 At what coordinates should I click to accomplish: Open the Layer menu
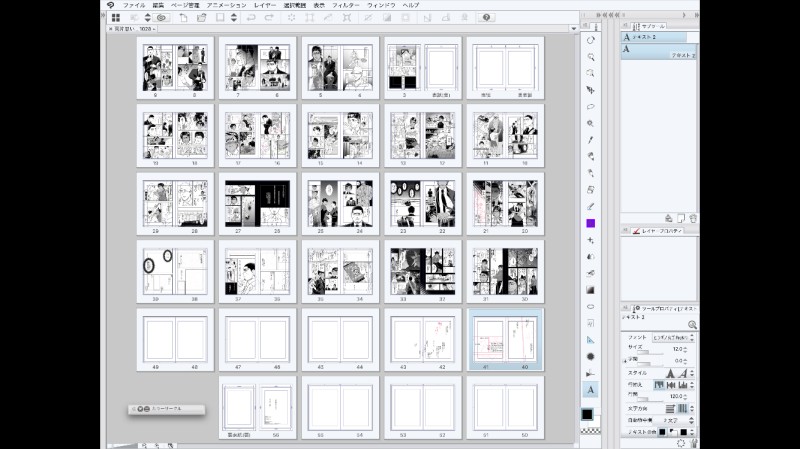pyautogui.click(x=265, y=5)
